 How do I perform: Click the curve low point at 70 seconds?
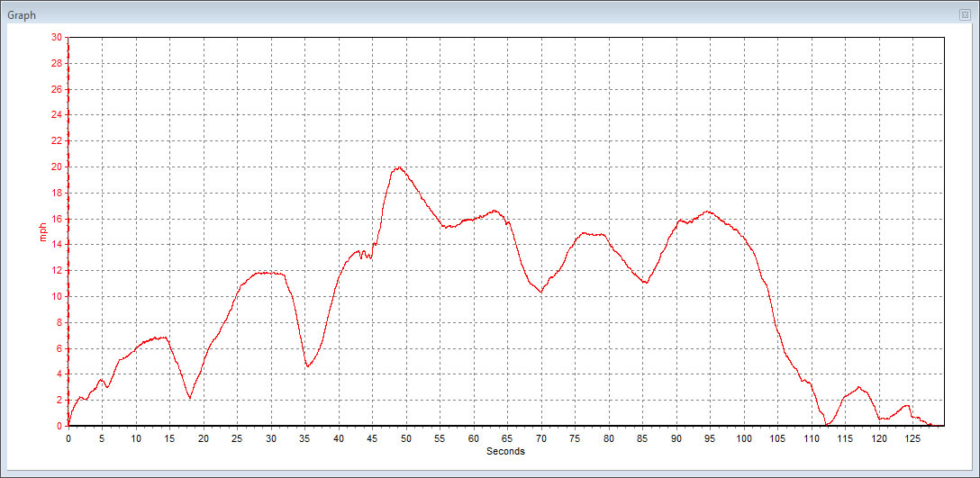click(x=540, y=292)
